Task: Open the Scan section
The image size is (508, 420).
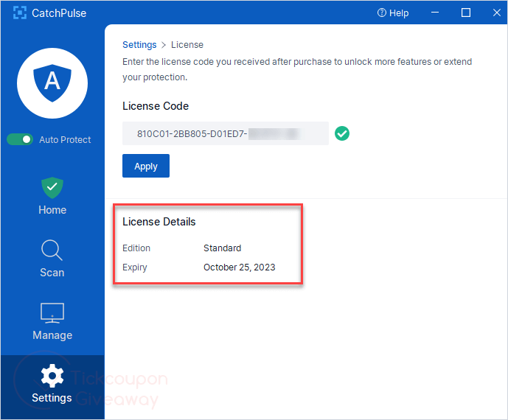Action: coord(52,259)
